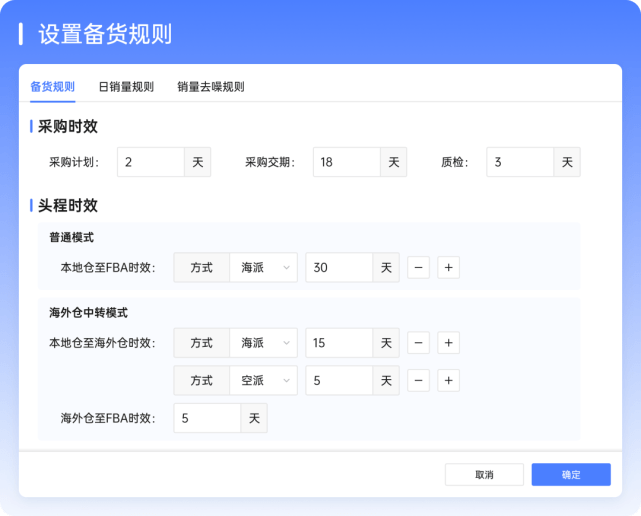Click the 30 天 input in 普通模式
The height and width of the screenshot is (516, 641).
click(339, 268)
